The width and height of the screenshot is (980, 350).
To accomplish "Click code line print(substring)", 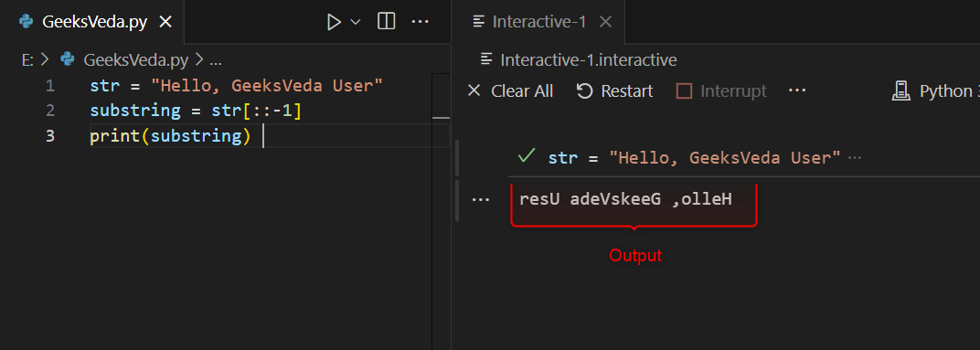I will (170, 135).
